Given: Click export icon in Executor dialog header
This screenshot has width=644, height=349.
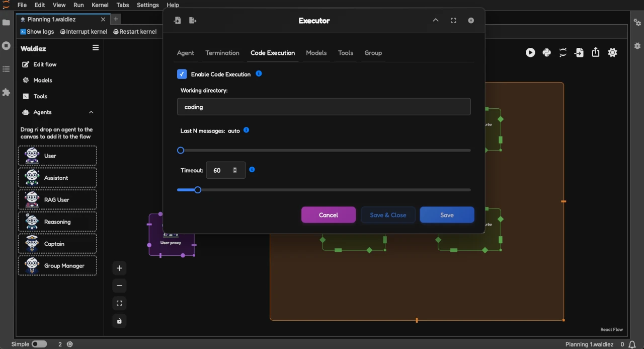Looking at the screenshot, I should point(193,21).
